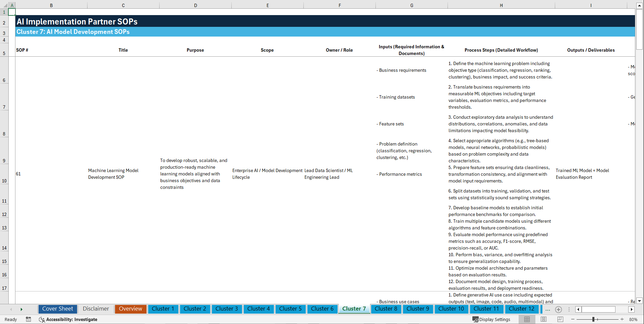Switch to Cluster 10 sheet

[x=451, y=309]
